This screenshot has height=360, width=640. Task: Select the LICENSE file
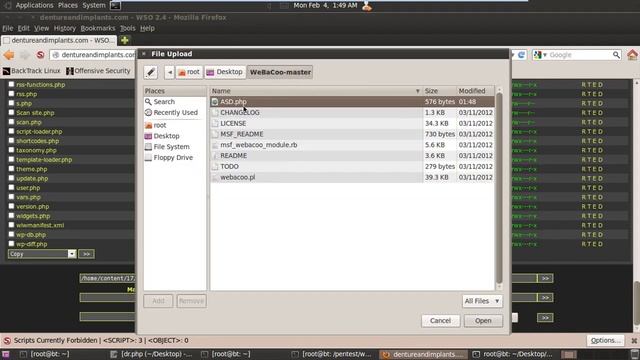(x=352, y=123)
